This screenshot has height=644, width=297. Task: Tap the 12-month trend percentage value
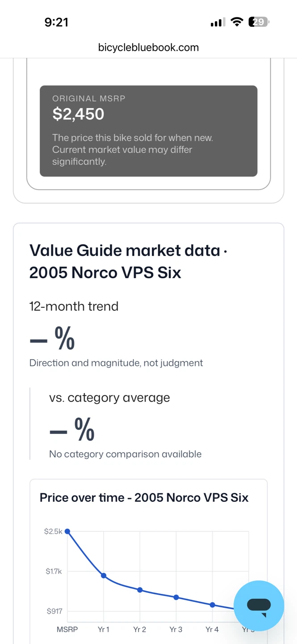click(52, 339)
